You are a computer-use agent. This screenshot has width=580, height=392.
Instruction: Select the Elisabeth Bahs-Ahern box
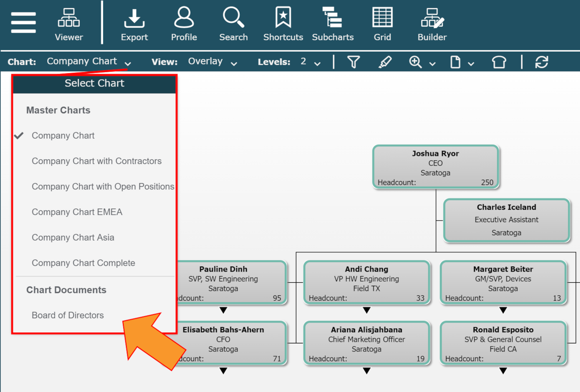pos(232,343)
